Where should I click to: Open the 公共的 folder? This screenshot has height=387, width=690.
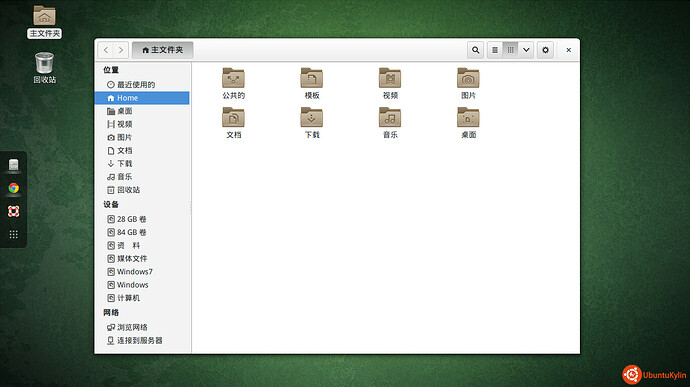coord(233,83)
